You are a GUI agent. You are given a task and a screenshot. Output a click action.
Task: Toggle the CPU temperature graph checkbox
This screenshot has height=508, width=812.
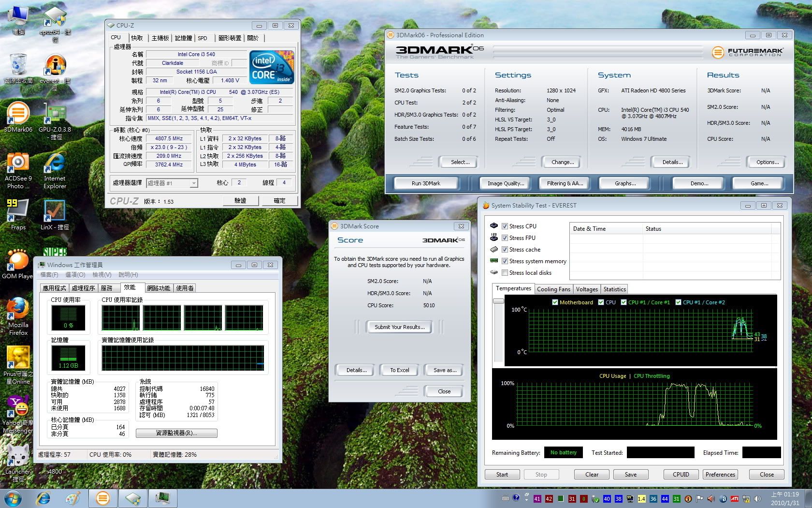click(x=601, y=302)
